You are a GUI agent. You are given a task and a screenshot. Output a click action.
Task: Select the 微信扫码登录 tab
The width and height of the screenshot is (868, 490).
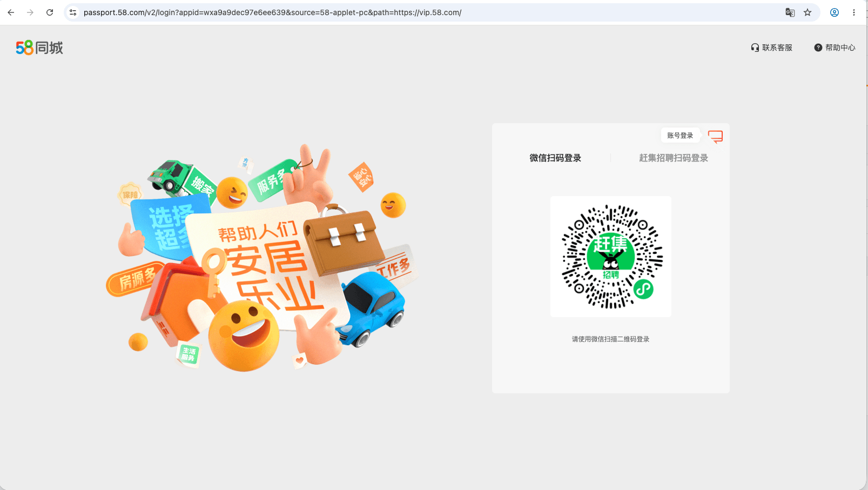point(555,158)
